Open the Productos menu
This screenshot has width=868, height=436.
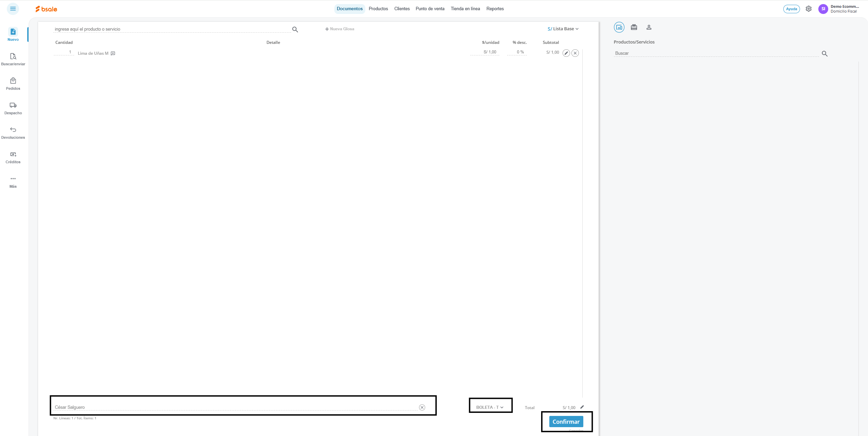(378, 9)
